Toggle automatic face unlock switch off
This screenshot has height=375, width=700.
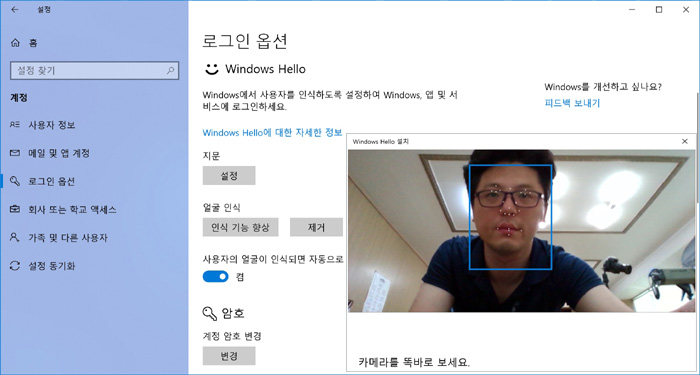pos(216,277)
